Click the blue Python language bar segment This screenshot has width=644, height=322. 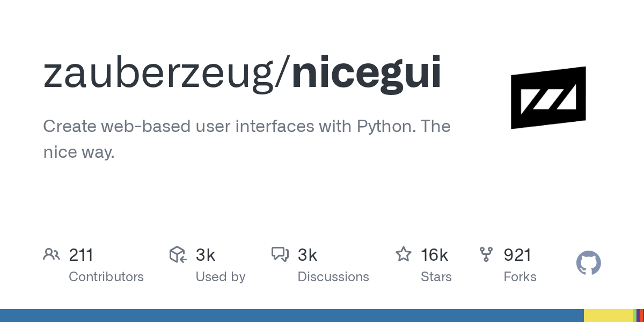click(292, 316)
